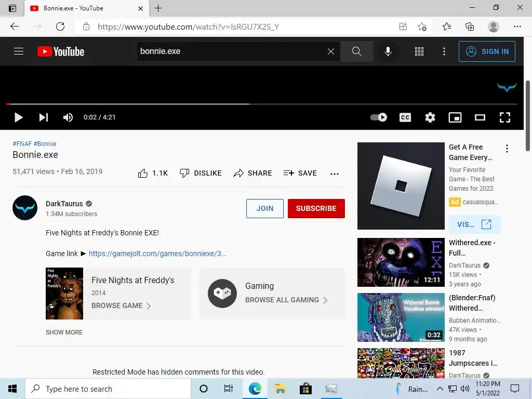Open the Withered Bonnie Blender video thumbnail

[x=401, y=317]
